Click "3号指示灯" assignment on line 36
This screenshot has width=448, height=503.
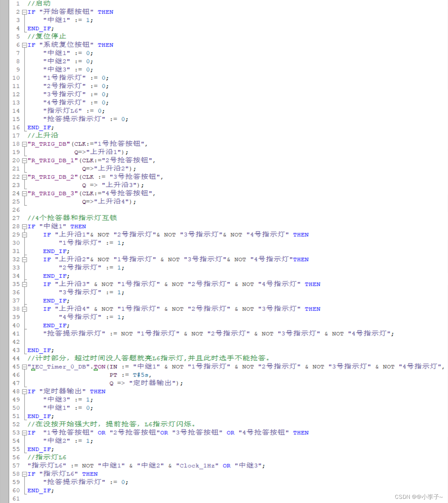coord(80,292)
